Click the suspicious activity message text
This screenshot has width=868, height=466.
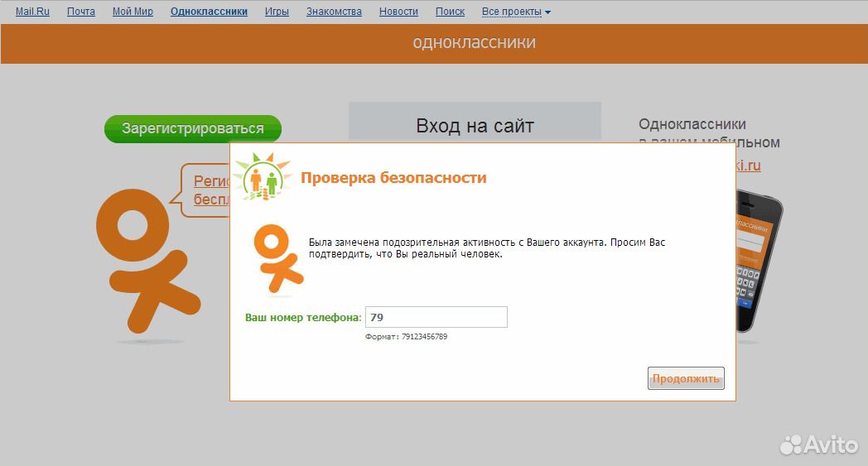(x=487, y=248)
